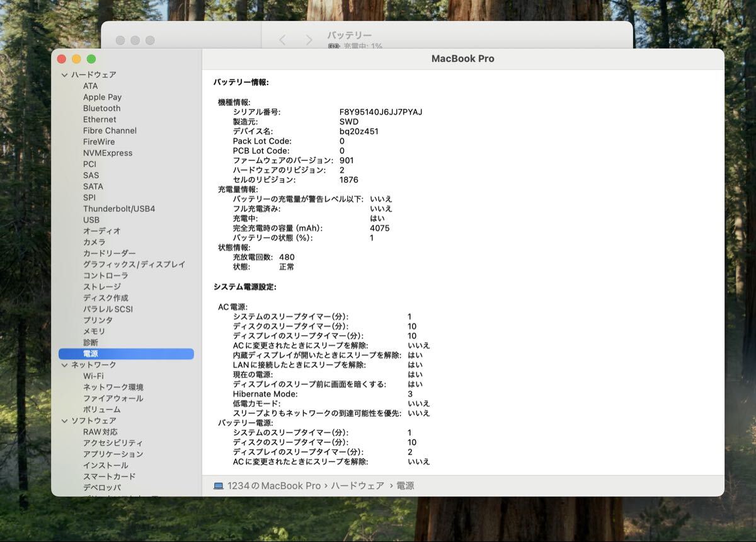Open the Thunderbolt/USB4 entry

tap(118, 209)
